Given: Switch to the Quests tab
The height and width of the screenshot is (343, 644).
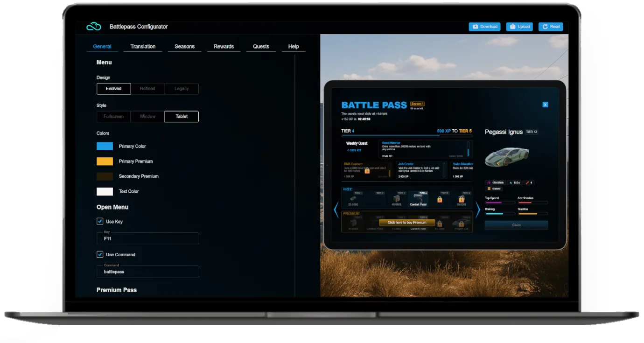Looking at the screenshot, I should 261,46.
